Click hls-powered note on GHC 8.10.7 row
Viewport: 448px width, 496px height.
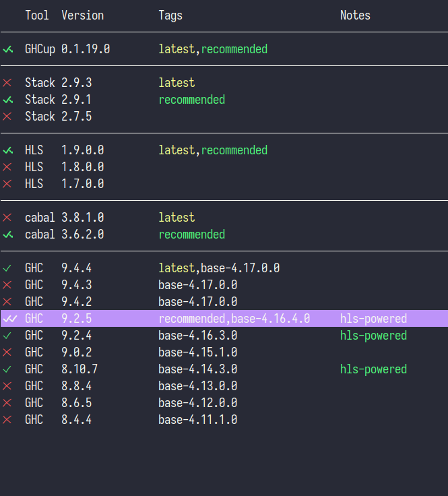coord(373,369)
